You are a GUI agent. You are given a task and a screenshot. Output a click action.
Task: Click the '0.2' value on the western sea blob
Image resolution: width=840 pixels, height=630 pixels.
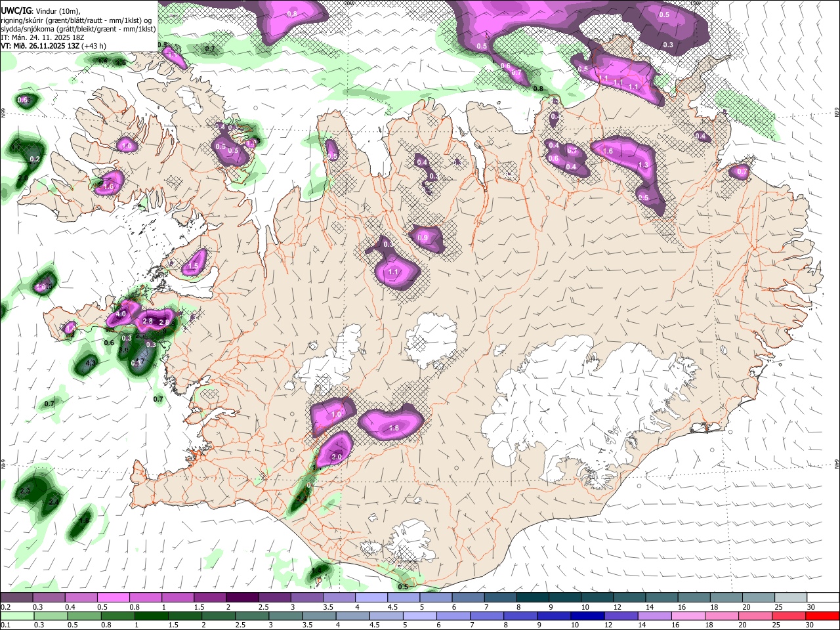coord(35,159)
